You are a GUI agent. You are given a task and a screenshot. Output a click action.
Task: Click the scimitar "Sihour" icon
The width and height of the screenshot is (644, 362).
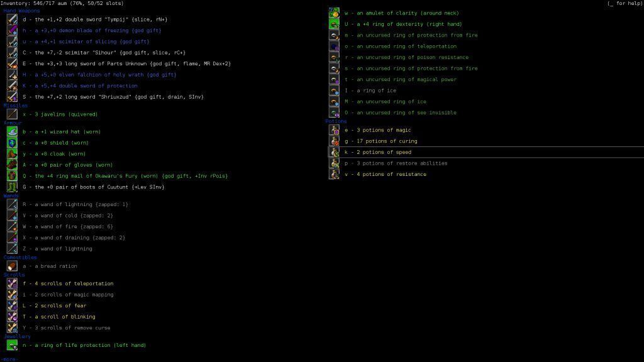(x=12, y=53)
